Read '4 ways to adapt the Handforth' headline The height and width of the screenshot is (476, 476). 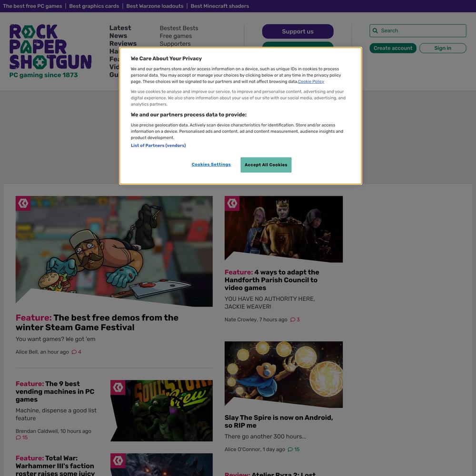point(272,280)
